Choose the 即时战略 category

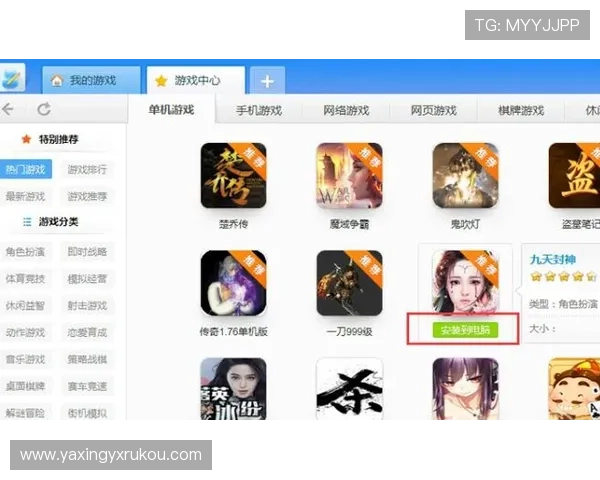tap(87, 252)
